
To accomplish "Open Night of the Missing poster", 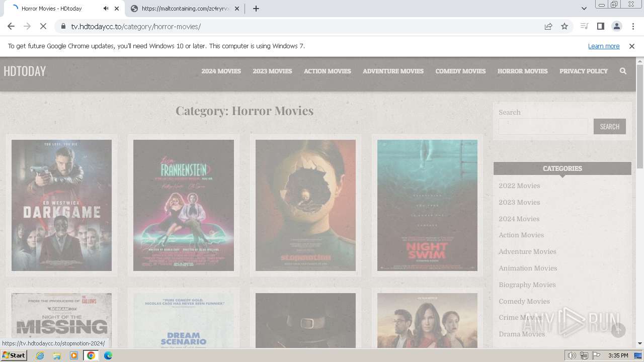I will [61, 320].
